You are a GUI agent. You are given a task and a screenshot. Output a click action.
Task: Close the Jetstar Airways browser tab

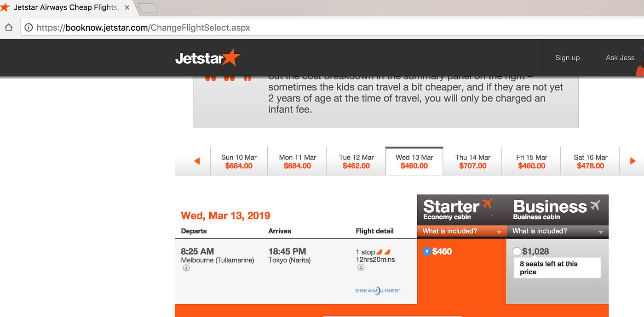(127, 8)
